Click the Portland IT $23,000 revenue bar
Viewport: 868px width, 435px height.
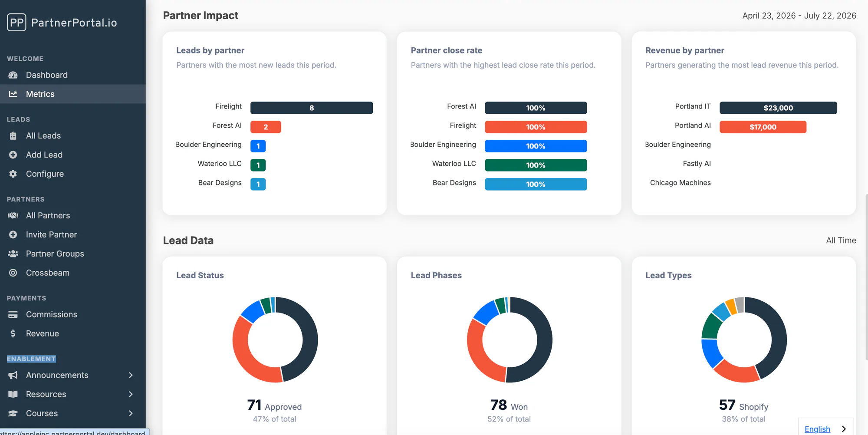(x=778, y=108)
